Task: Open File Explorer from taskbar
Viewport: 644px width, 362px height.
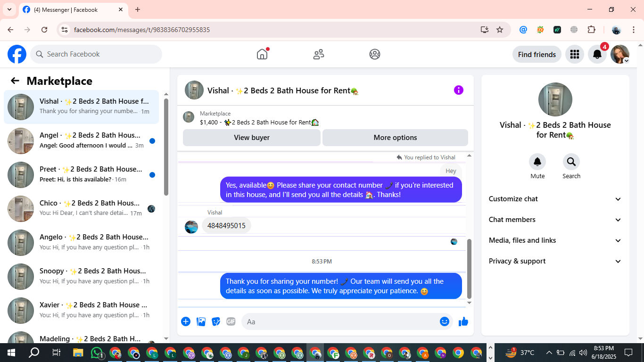Action: (x=78, y=353)
